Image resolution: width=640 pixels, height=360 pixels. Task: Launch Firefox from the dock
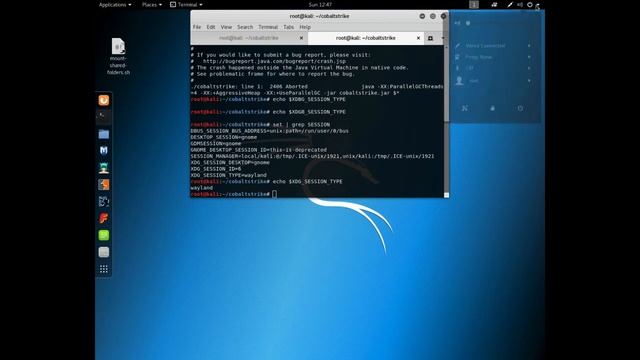(x=104, y=100)
